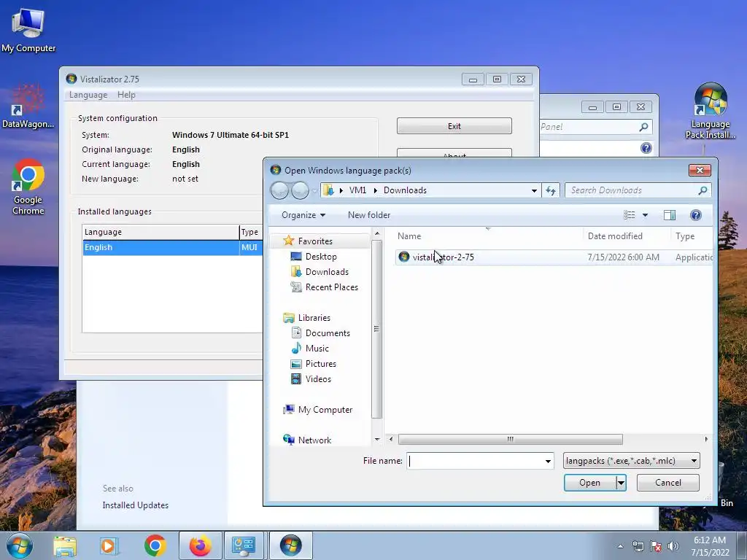Close the Open language pack dialog
Image resolution: width=747 pixels, height=560 pixels.
point(700,170)
